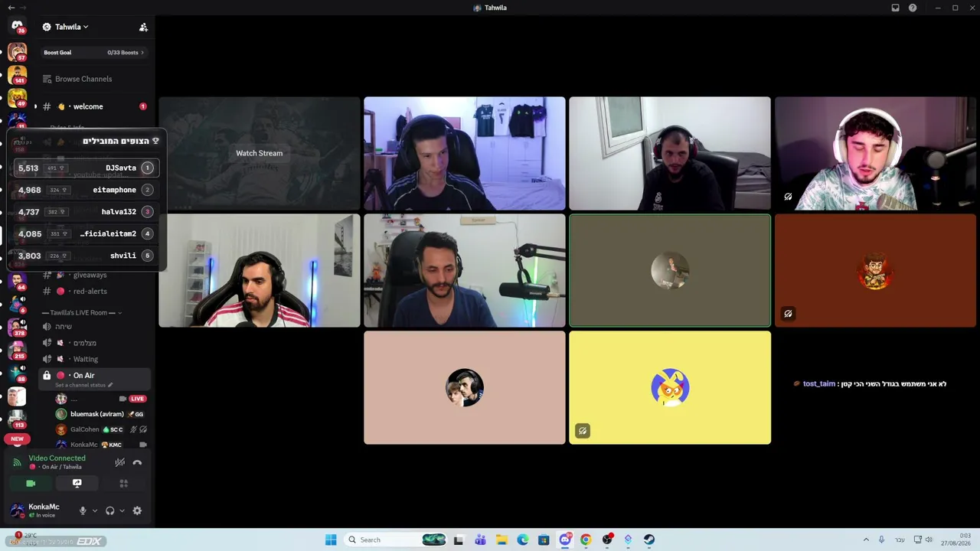Open the Windows Start menu
Screen dimensions: 980x551
click(x=331, y=540)
